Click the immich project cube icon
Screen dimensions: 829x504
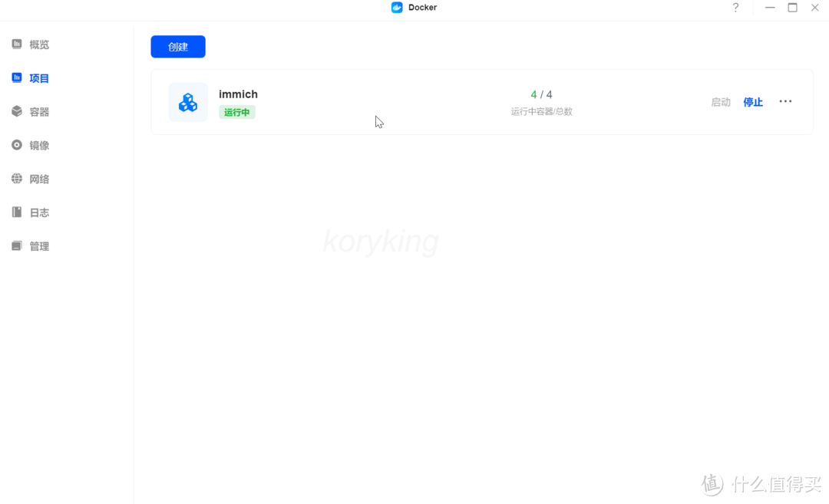[188, 102]
